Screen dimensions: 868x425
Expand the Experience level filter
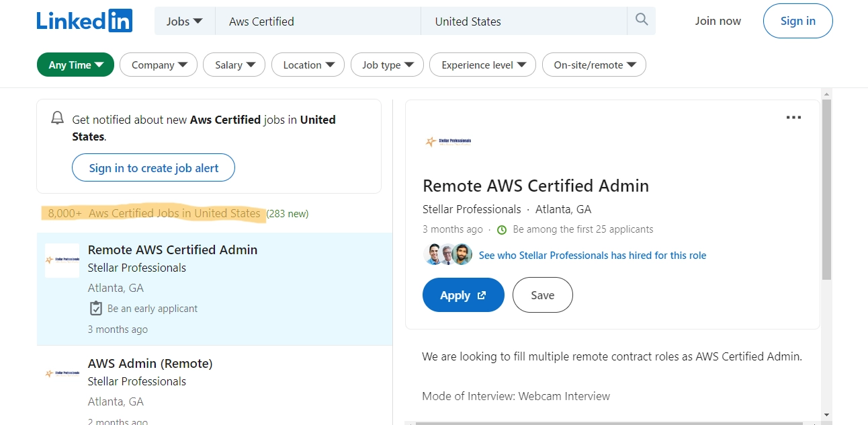pos(482,65)
